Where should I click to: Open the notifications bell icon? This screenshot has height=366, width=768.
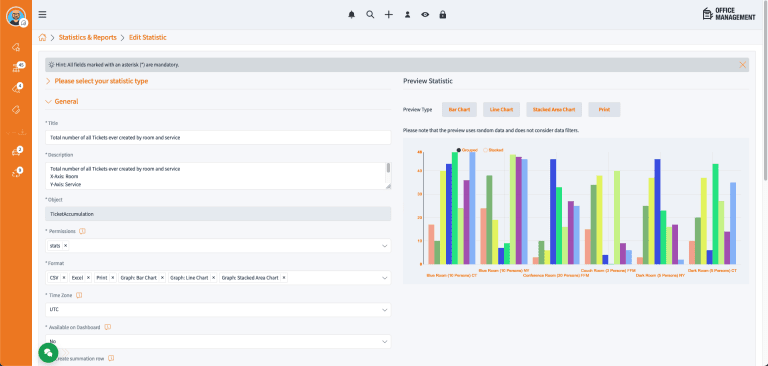pyautogui.click(x=351, y=15)
